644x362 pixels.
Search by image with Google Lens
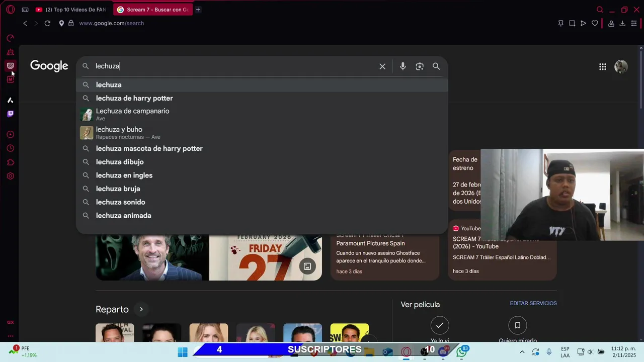coord(420,66)
